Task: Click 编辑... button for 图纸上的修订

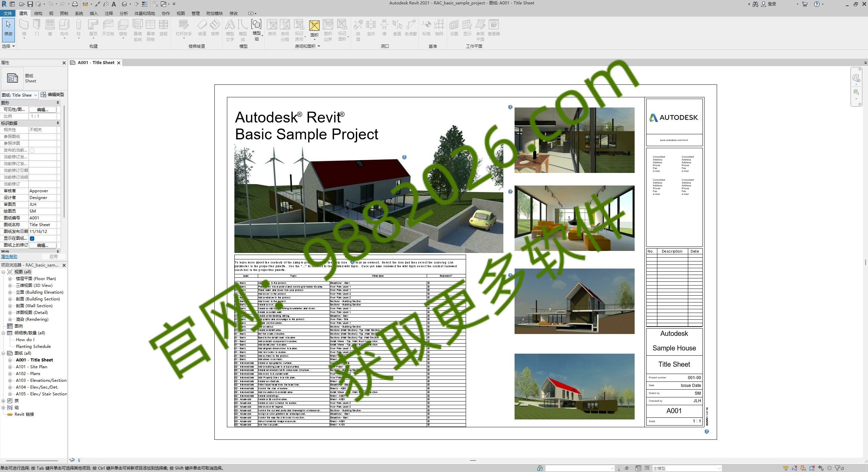Action: tap(42, 245)
